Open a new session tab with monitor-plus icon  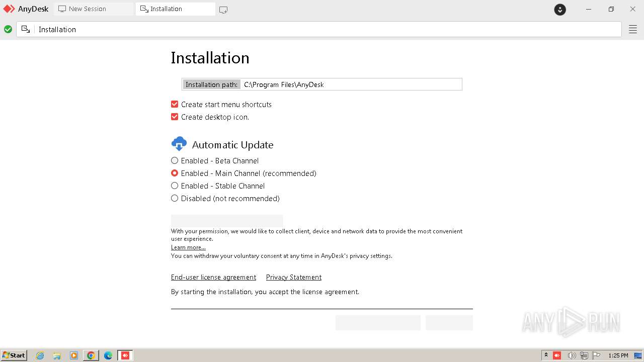click(x=223, y=10)
